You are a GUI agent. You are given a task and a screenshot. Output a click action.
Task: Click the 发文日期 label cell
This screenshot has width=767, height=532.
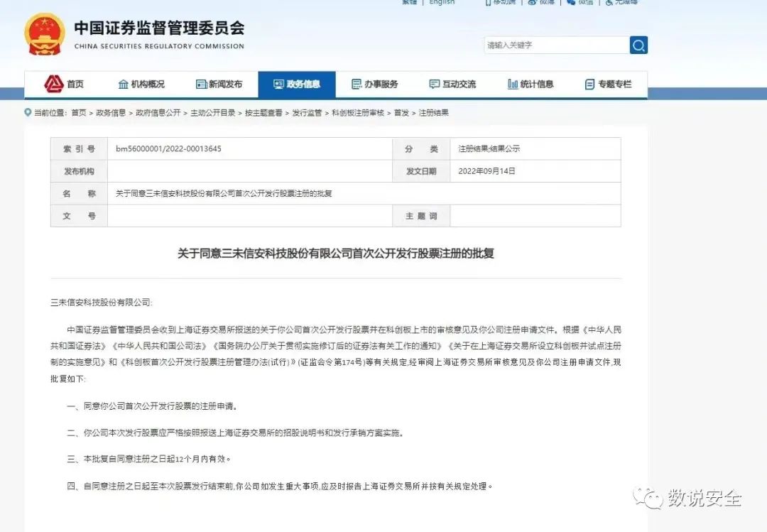421,171
